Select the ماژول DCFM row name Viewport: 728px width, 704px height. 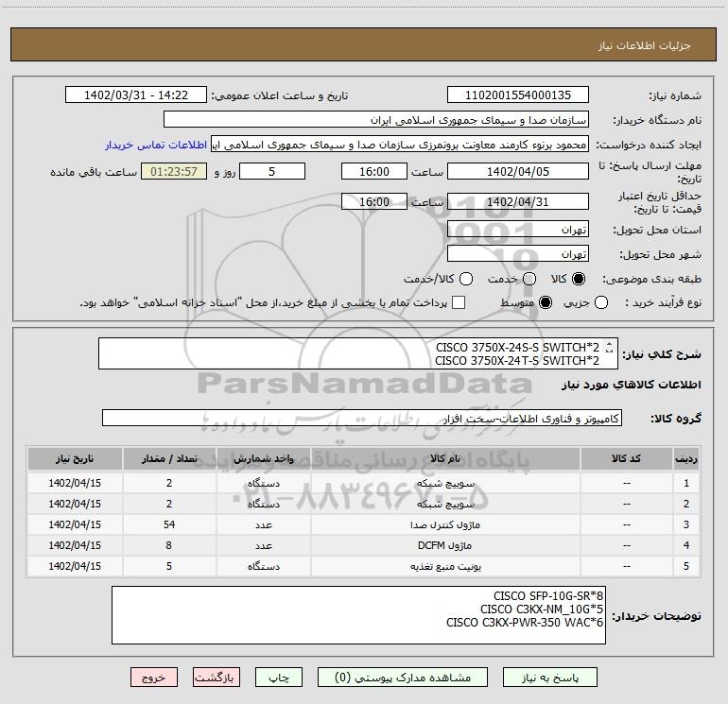pos(444,546)
